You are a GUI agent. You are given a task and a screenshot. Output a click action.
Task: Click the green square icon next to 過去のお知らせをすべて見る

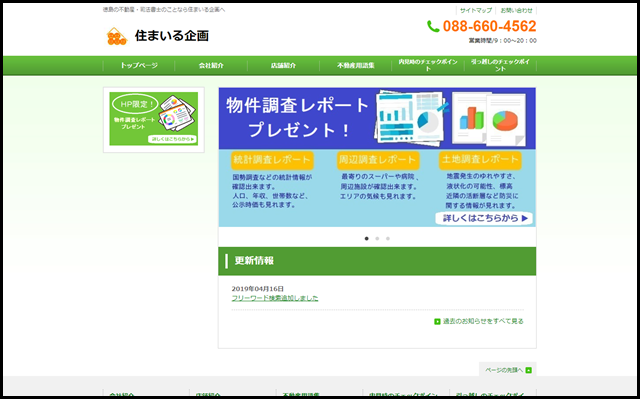(437, 321)
